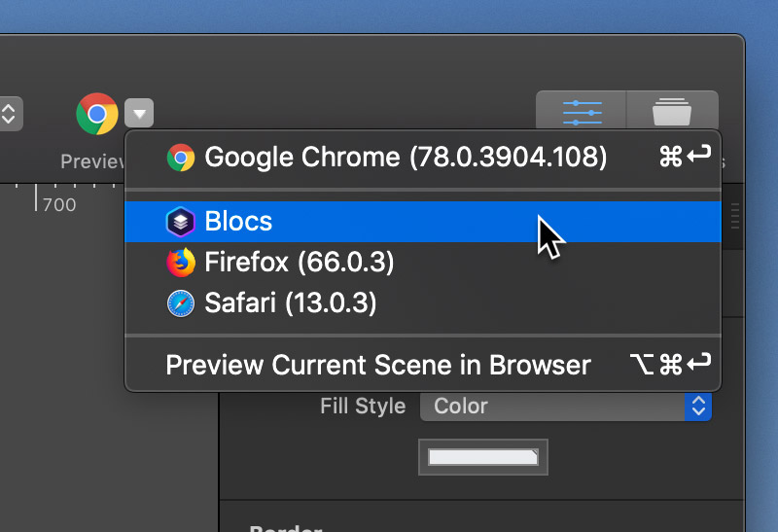Open the inspector sliders panel button
778x532 pixels.
tap(582, 112)
